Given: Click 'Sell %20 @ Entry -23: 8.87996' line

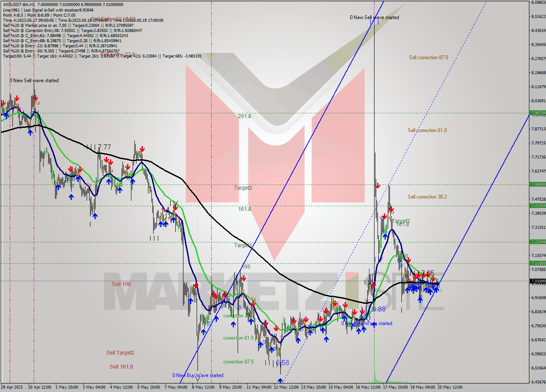Looking at the screenshot, I should coord(60,46).
